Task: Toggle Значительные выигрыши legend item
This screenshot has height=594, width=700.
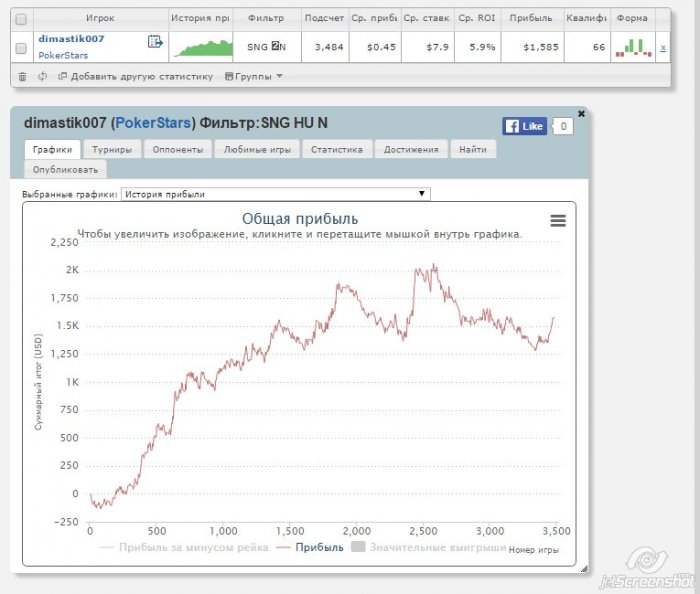Action: [429, 547]
